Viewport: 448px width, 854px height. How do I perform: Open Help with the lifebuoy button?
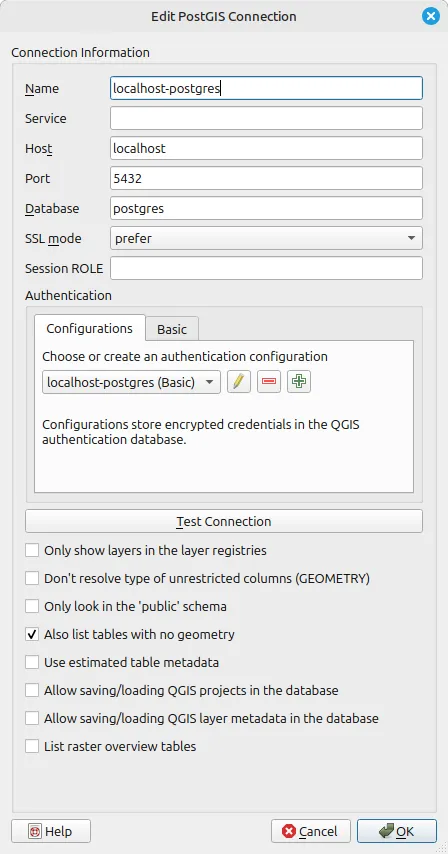coord(51,831)
